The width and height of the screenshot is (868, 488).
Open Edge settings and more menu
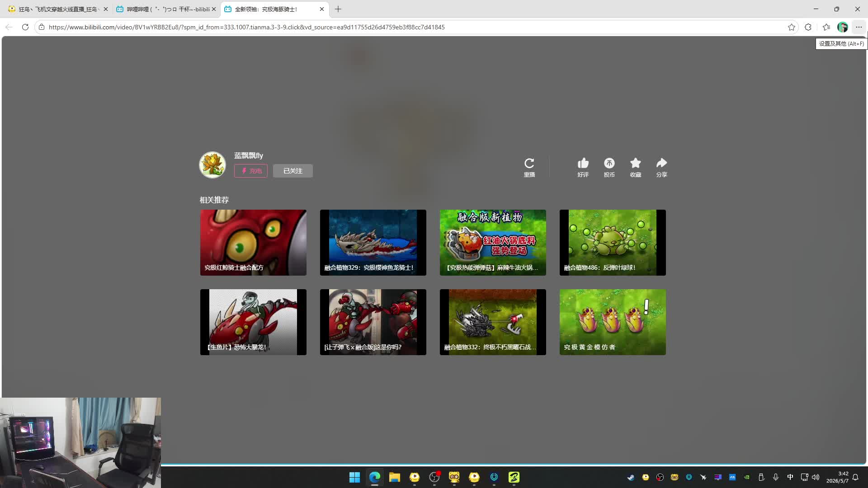click(859, 27)
